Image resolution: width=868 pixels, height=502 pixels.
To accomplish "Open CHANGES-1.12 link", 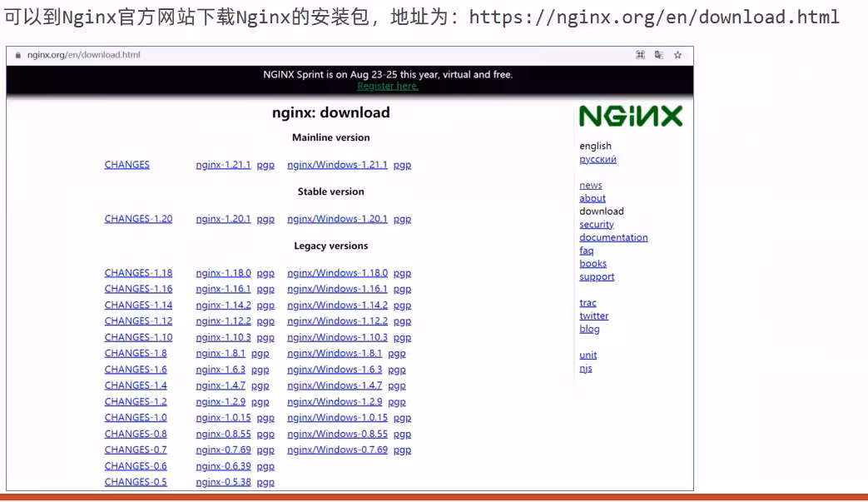I will coord(138,321).
